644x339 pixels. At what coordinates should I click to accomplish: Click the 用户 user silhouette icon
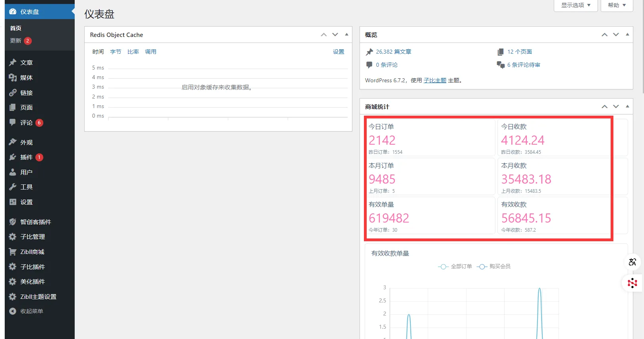click(13, 172)
